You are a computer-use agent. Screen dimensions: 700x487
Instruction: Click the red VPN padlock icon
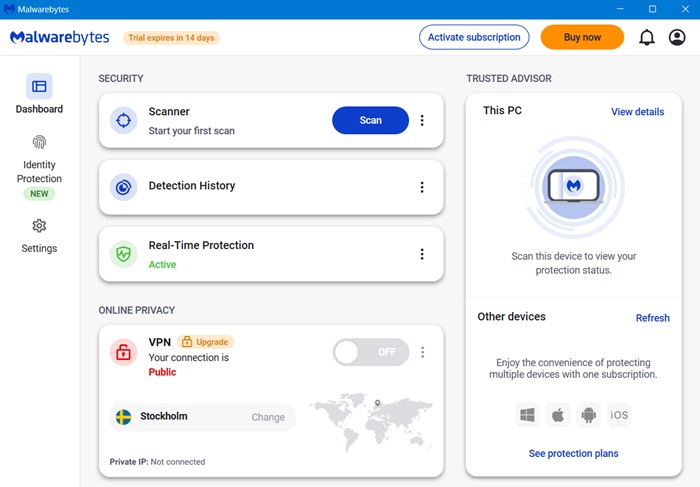pyautogui.click(x=124, y=352)
